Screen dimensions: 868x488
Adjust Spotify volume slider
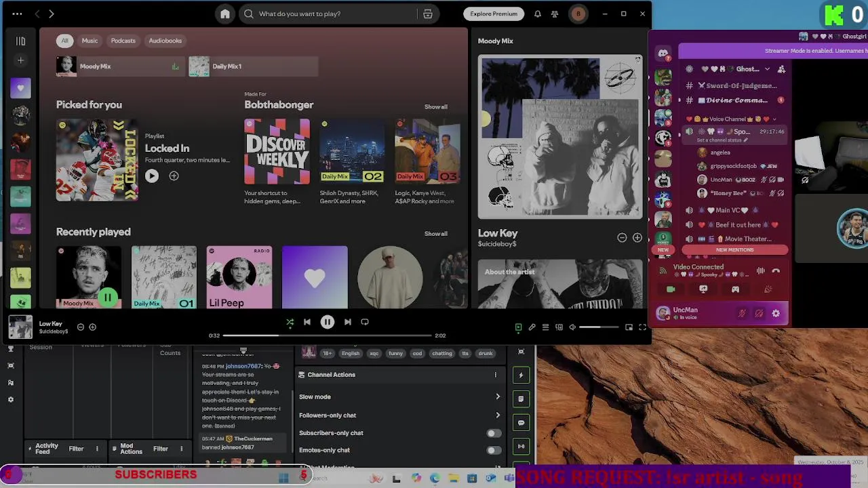599,327
